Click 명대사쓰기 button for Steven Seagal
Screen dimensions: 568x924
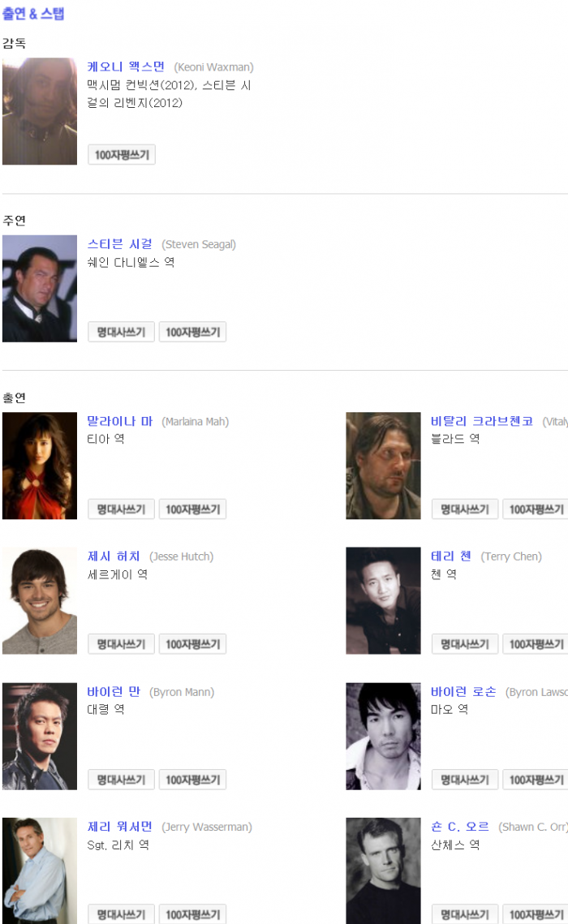coord(121,332)
